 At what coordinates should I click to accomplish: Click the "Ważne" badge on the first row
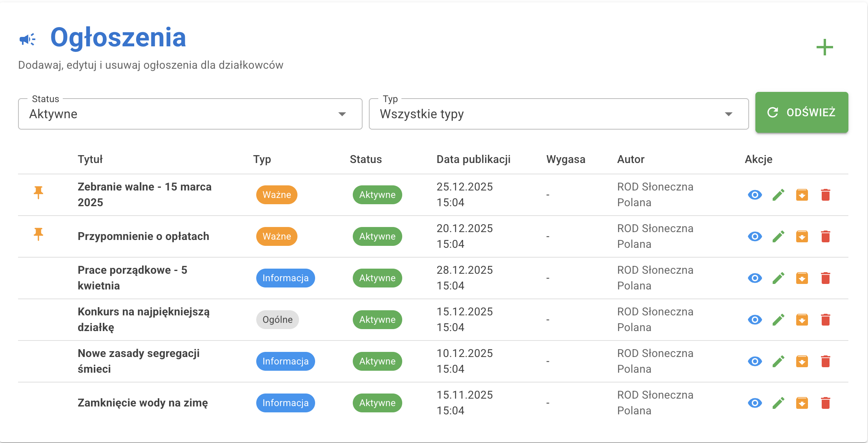(x=277, y=194)
